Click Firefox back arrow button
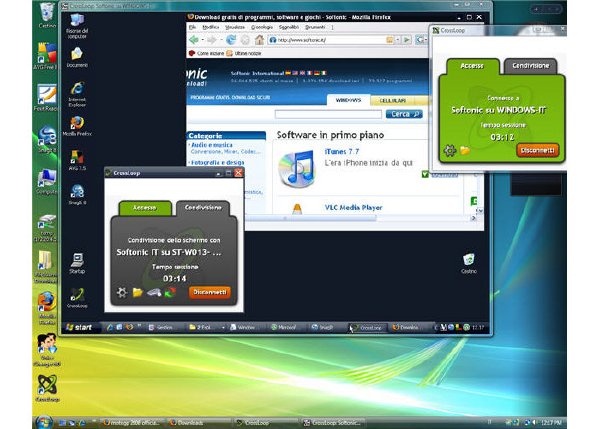 click(x=194, y=40)
